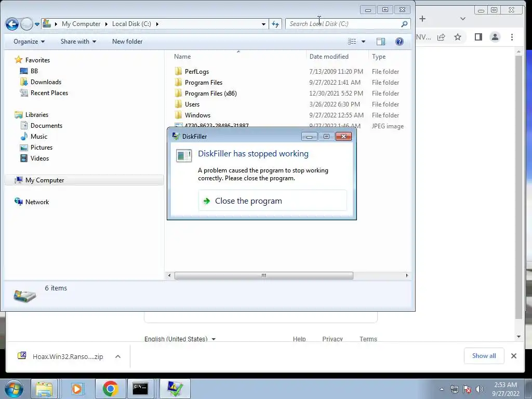
Task: Go back using the Explorer back arrow
Action: point(12,24)
